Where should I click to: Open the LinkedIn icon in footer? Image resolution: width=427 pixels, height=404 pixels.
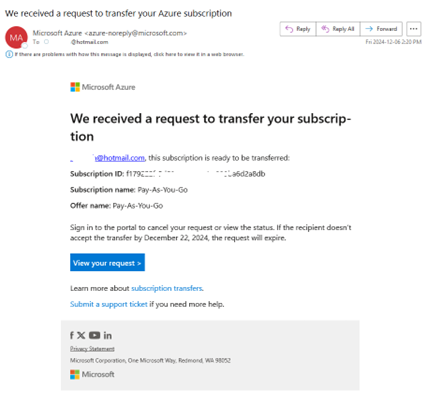click(107, 335)
